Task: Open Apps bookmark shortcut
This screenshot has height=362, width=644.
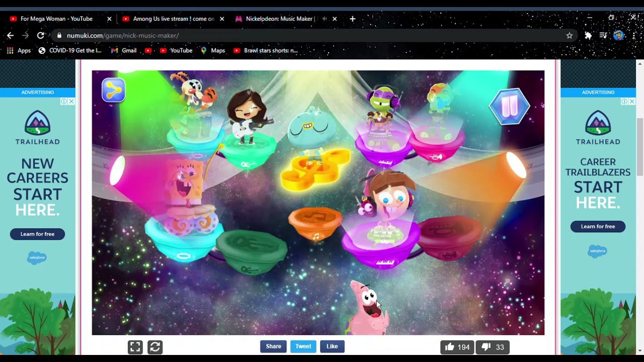Action: [x=19, y=50]
